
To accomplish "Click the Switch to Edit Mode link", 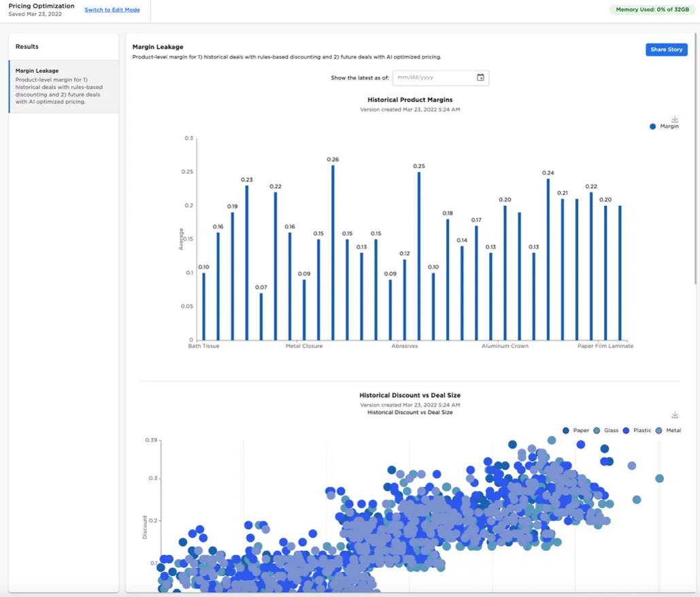I will click(x=112, y=10).
